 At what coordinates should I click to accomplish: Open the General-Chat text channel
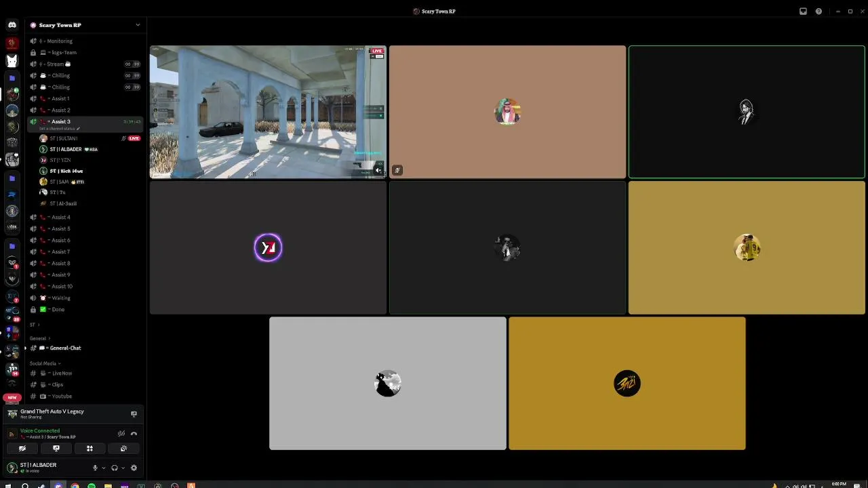click(x=86, y=348)
